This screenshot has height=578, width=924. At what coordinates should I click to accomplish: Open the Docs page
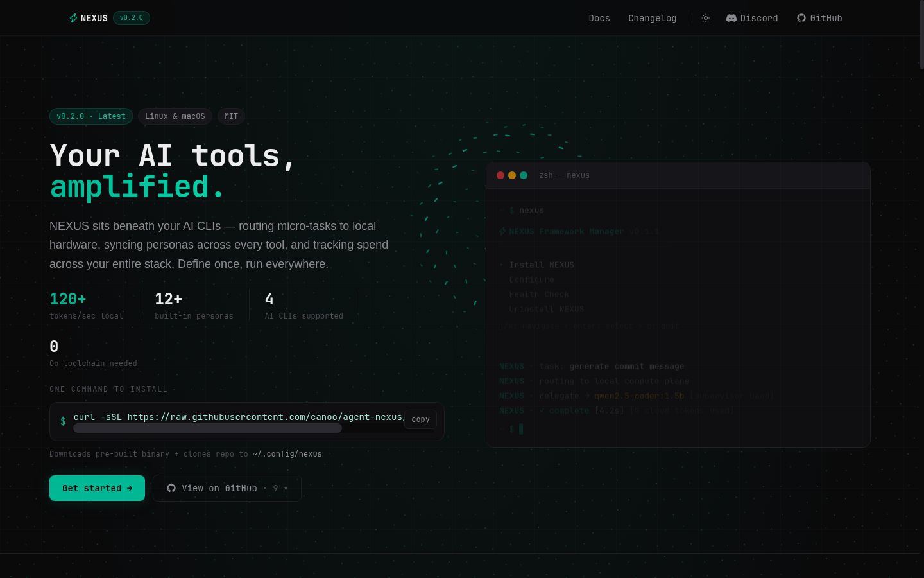599,18
